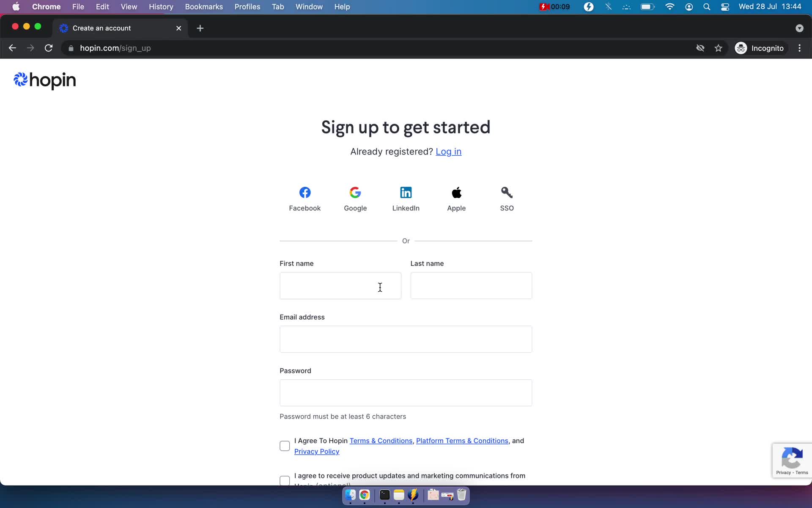Open the History menu
812x508 pixels.
coord(161,7)
